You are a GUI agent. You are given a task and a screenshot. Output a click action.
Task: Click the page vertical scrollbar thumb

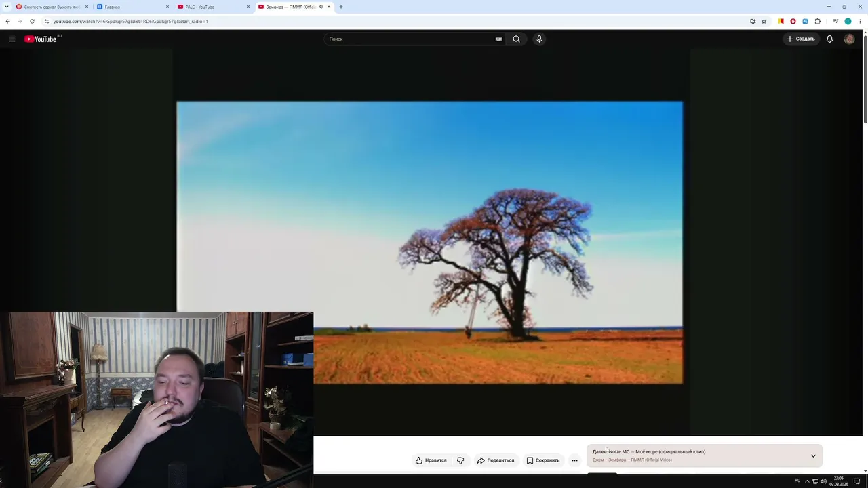click(x=865, y=78)
